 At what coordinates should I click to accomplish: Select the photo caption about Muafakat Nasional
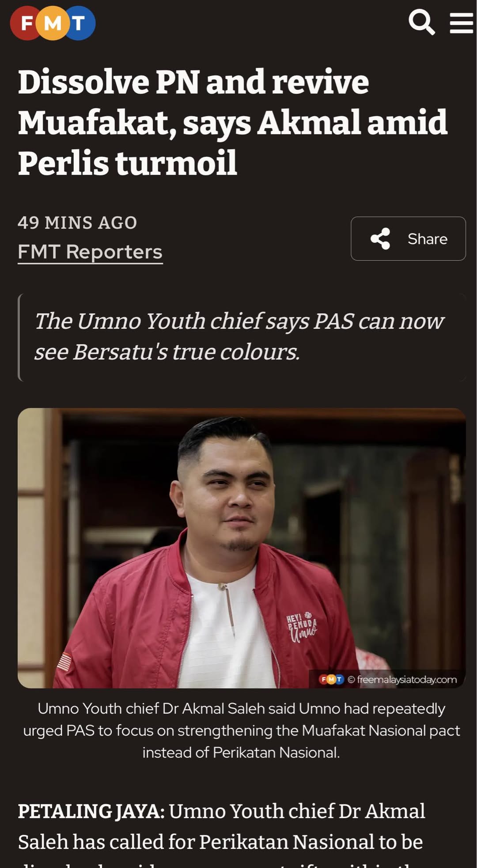click(x=242, y=730)
